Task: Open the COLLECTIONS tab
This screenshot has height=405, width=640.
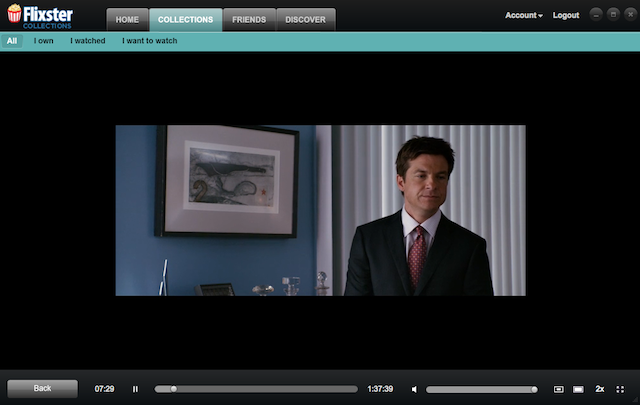Action: click(186, 20)
